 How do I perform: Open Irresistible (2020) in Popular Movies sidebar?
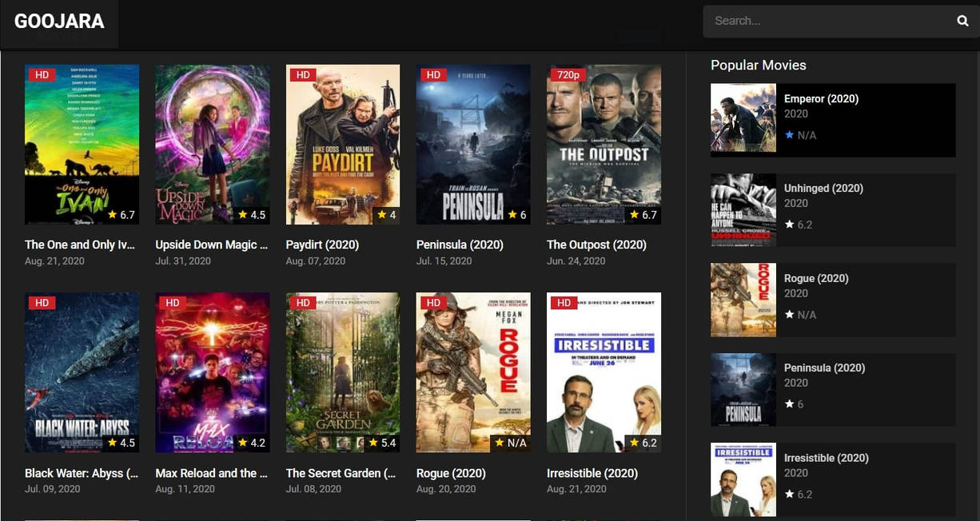tap(827, 458)
